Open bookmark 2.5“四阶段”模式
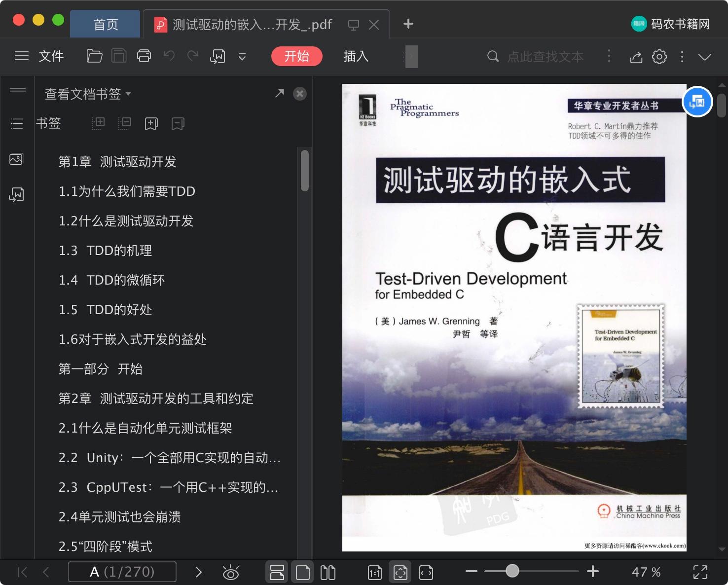Image resolution: width=728 pixels, height=585 pixels. (105, 547)
